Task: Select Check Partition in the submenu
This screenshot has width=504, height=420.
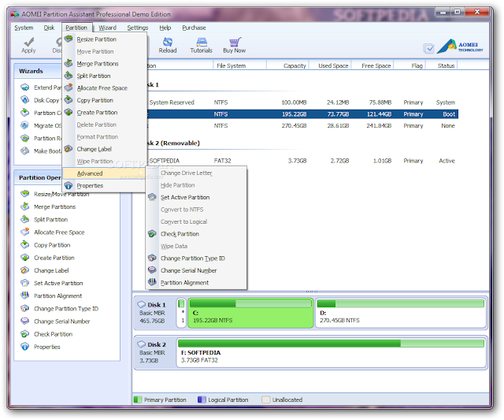Action: coord(196,234)
